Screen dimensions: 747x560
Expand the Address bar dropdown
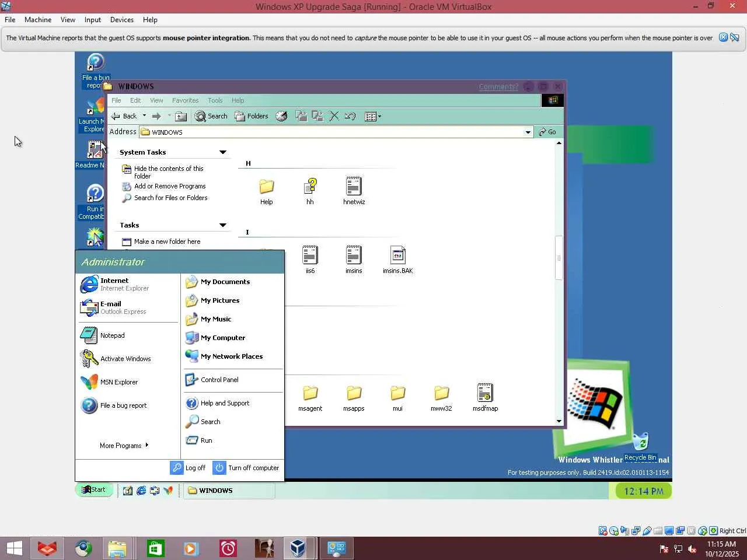tap(528, 132)
